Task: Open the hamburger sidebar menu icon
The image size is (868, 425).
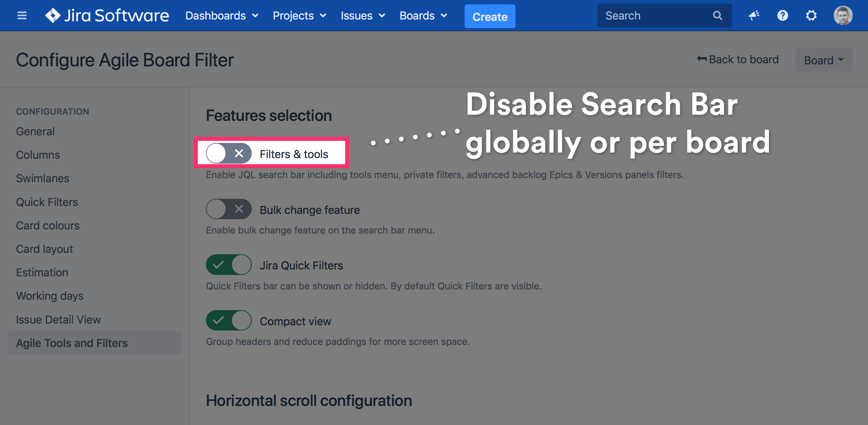Action: click(x=22, y=16)
